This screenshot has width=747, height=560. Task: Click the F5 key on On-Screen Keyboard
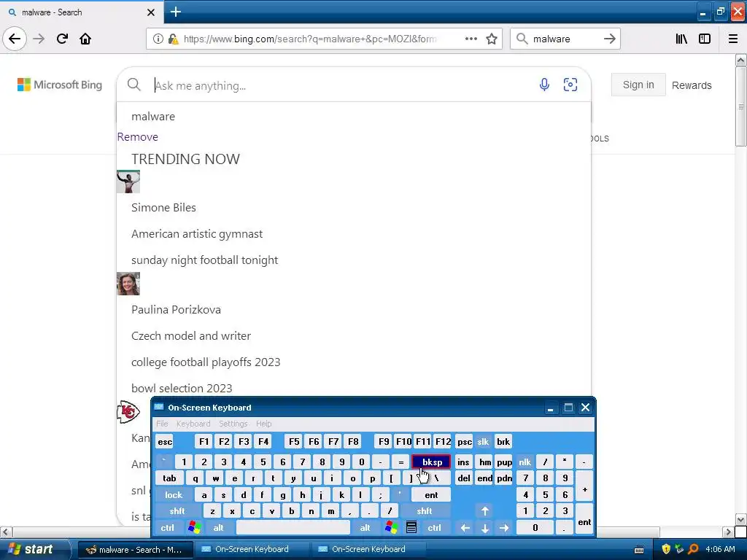[294, 442]
